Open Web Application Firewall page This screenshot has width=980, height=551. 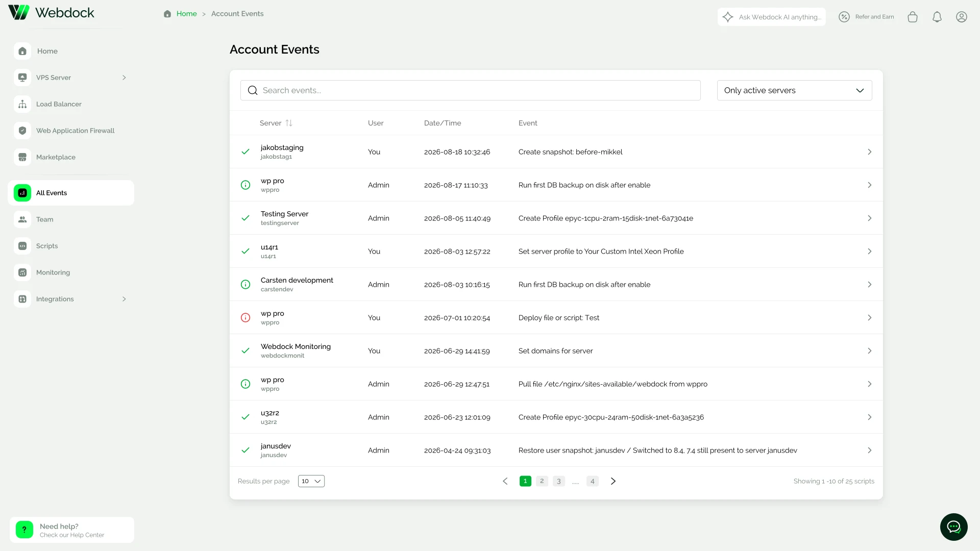pyautogui.click(x=75, y=131)
